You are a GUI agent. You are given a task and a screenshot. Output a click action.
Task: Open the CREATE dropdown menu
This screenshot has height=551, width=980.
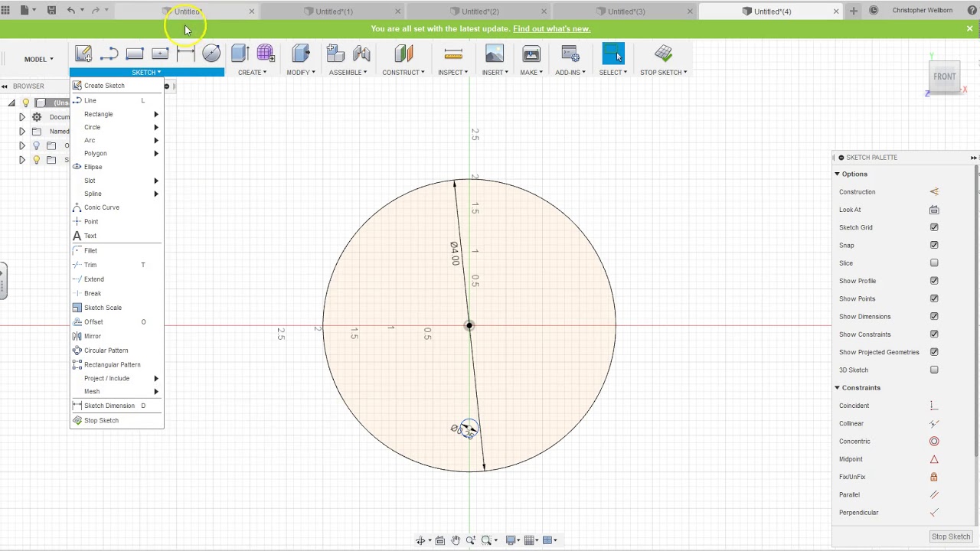252,73
